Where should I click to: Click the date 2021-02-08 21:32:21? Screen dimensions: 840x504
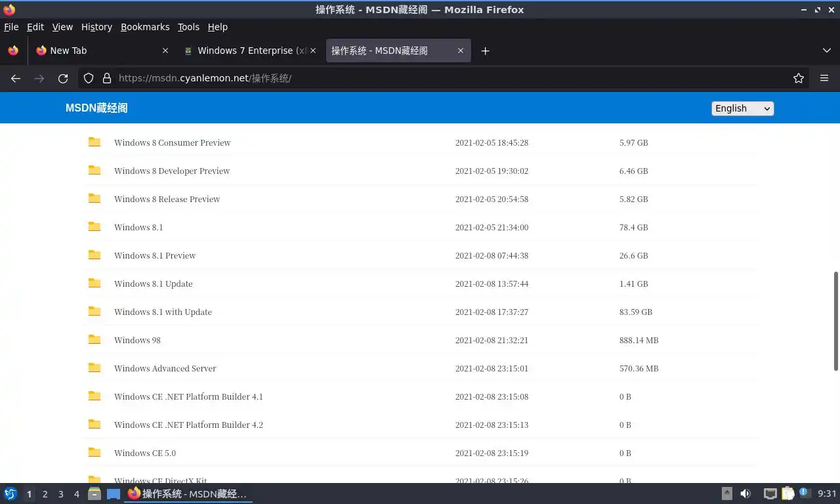click(492, 340)
